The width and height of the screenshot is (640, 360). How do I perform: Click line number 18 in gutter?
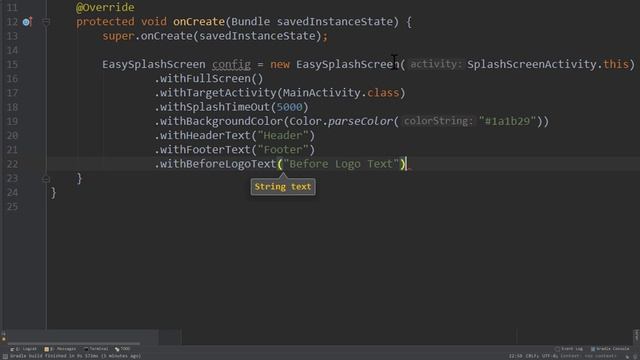tap(13, 107)
